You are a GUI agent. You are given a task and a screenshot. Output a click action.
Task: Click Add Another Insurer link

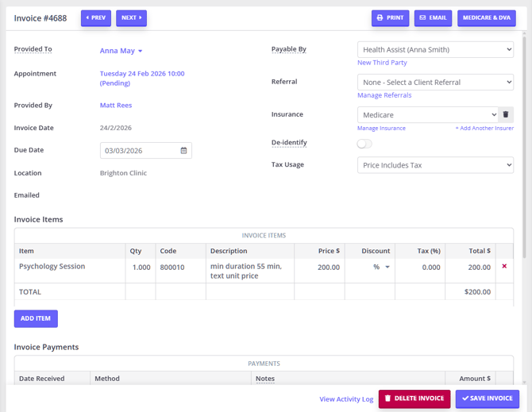[484, 128]
